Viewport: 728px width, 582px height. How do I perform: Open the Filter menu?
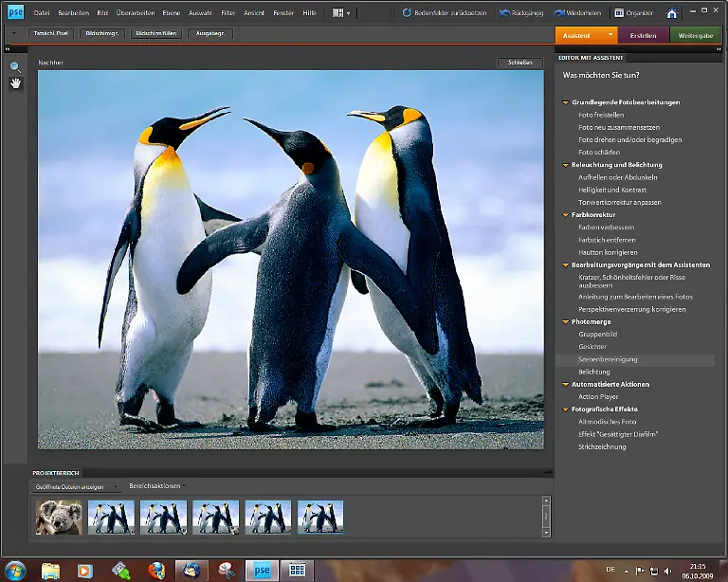tap(227, 13)
